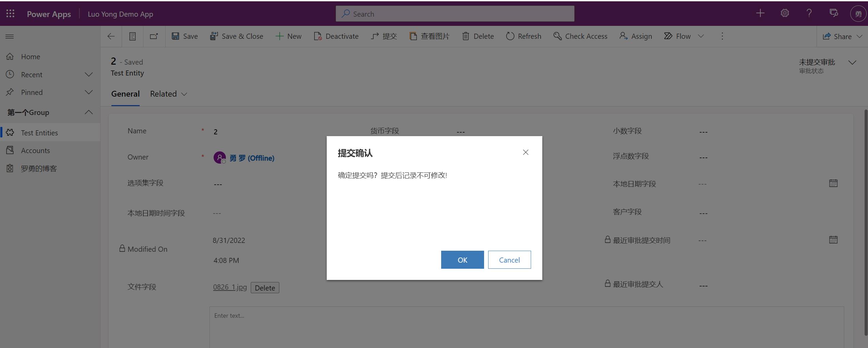Switch to the General tab
868x348 pixels.
(125, 94)
